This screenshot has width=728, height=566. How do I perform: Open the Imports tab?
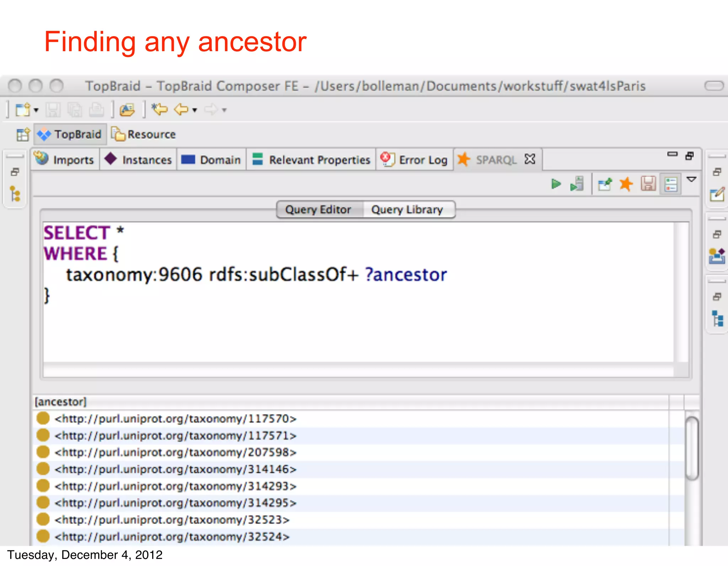point(65,160)
